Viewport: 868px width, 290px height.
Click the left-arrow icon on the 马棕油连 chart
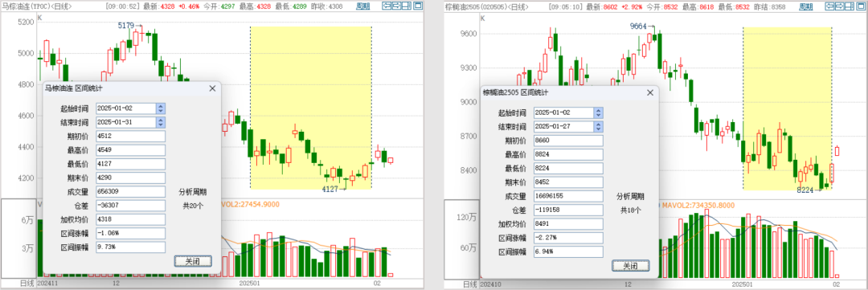pyautogui.click(x=387, y=6)
